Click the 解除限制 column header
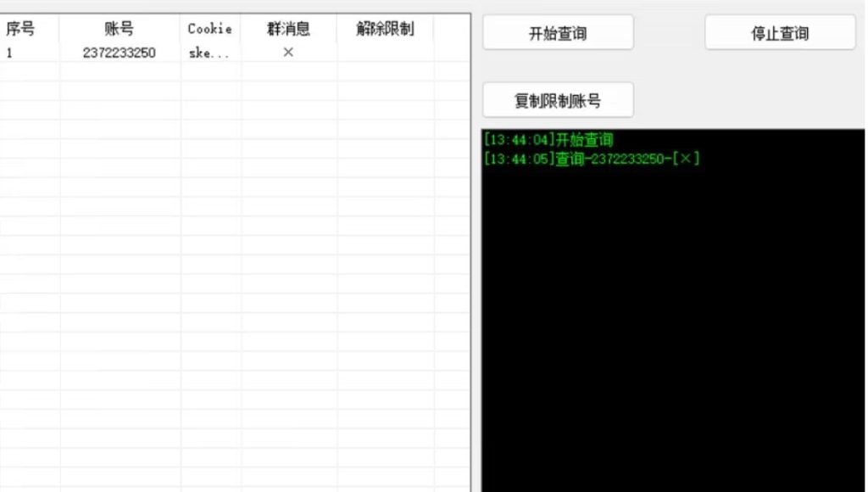 click(x=385, y=29)
